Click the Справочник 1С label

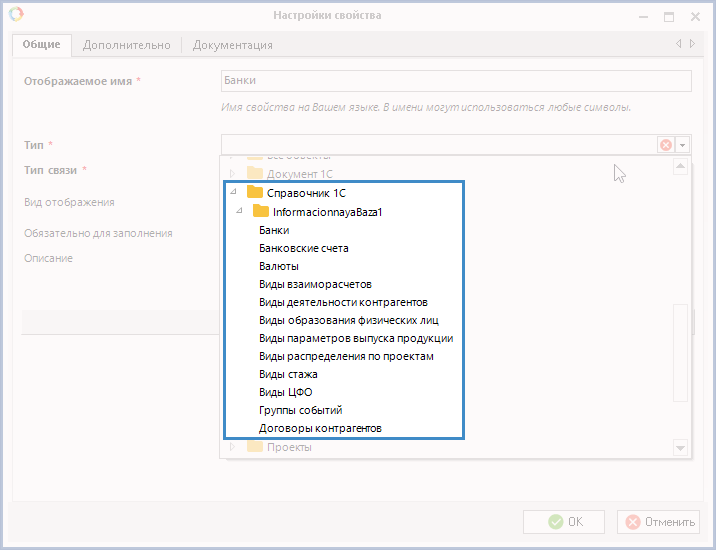(306, 193)
